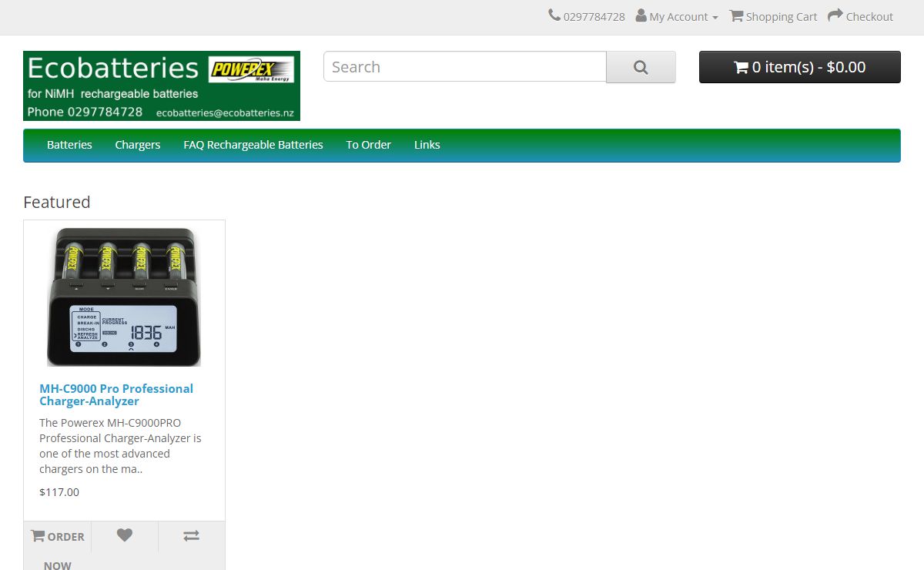Click the ORDER NOW button
The height and width of the screenshot is (570, 924).
coord(58,546)
